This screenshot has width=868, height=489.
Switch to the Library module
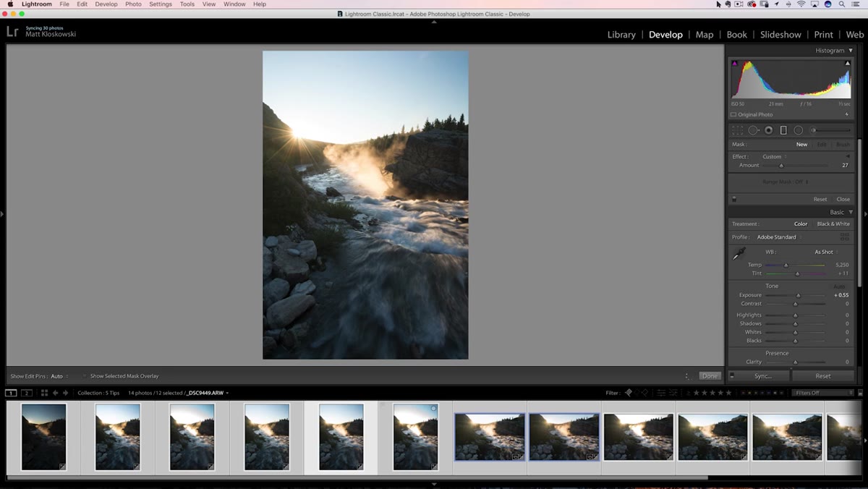(x=621, y=35)
